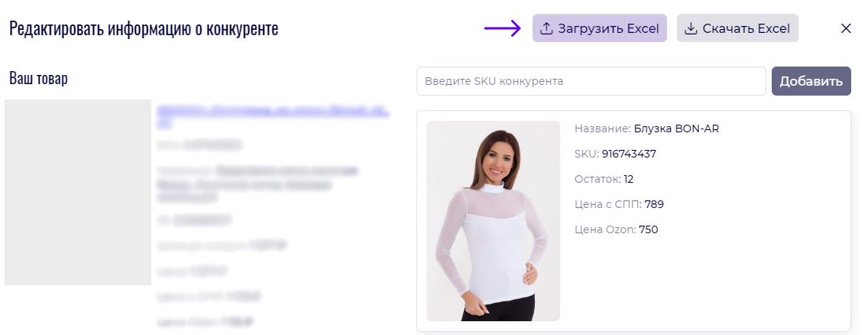Click the purple arrow pointing to Загрузить Excel
868x335 pixels.
click(x=503, y=28)
